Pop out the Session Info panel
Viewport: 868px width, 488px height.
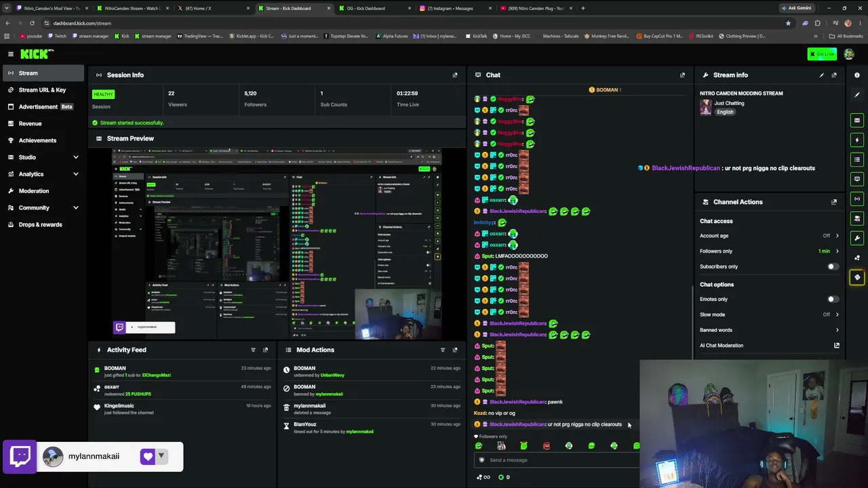click(x=455, y=75)
